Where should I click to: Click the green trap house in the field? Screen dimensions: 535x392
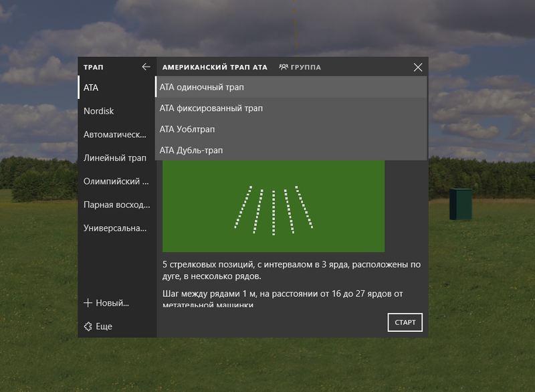(x=461, y=203)
